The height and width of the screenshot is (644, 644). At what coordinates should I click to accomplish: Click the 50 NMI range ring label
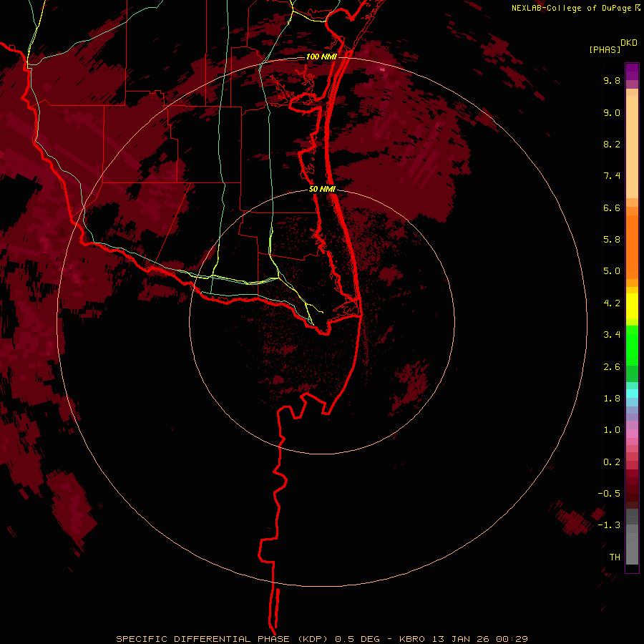(322, 189)
